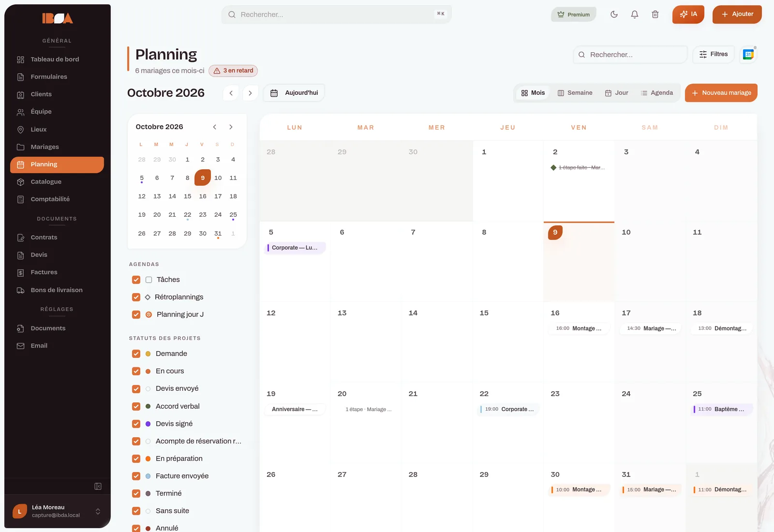Open 13:00 Démontage event on 18
The width and height of the screenshot is (774, 532).
(x=721, y=328)
